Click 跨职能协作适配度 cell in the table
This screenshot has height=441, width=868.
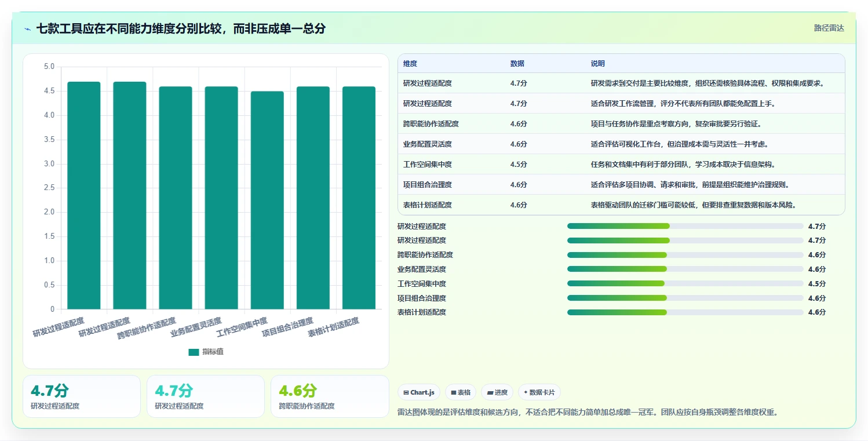click(431, 124)
